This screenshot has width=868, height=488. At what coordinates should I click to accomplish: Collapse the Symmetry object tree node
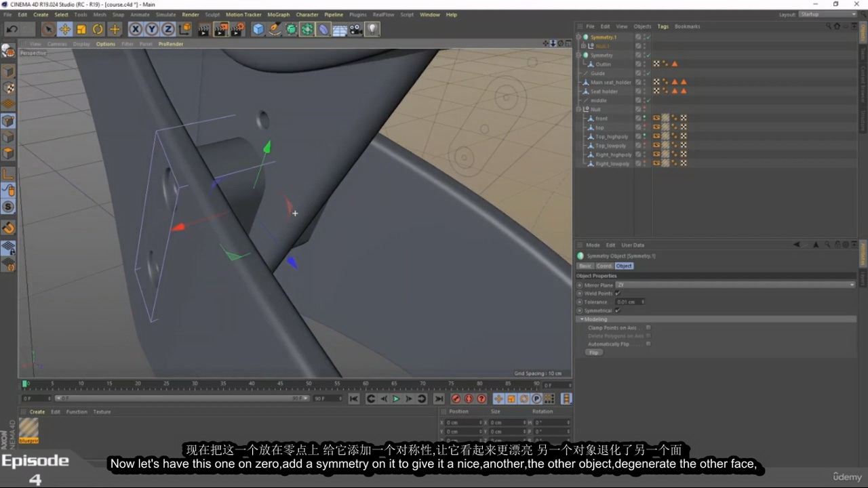coord(578,55)
